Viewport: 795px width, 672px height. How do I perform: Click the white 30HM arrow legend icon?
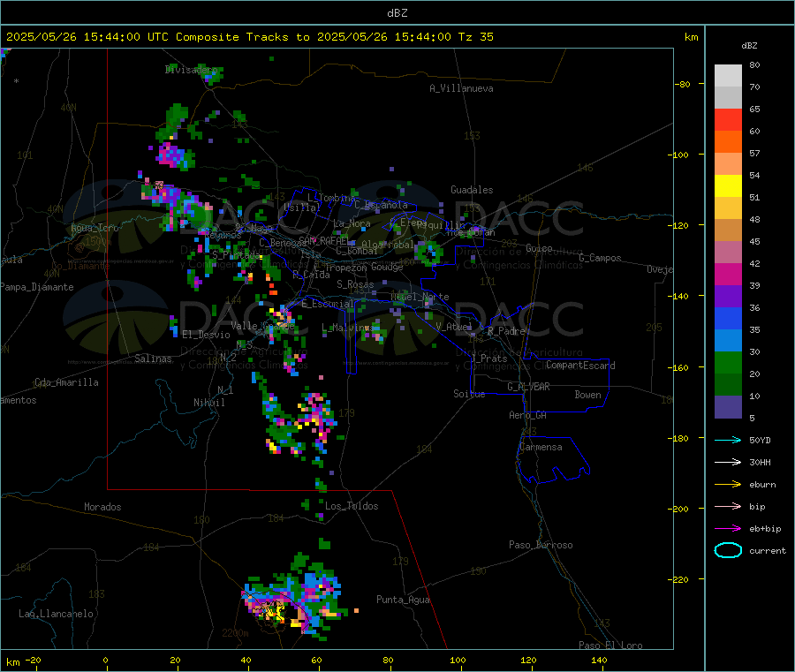pyautogui.click(x=728, y=462)
